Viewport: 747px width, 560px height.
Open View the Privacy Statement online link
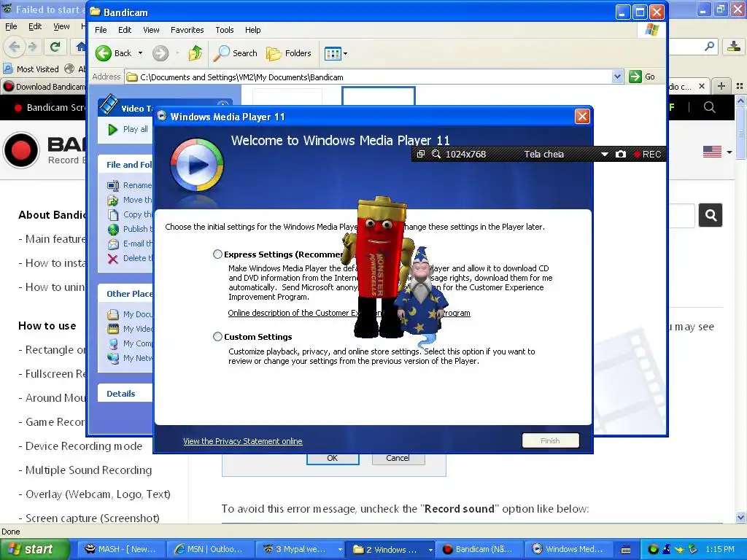(242, 441)
